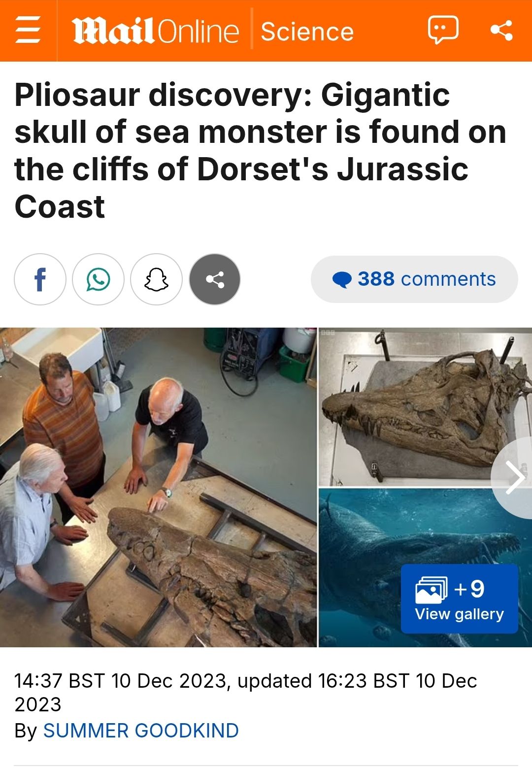Tap the blue speech bubble beside 388
The width and height of the screenshot is (532, 768).
click(342, 280)
